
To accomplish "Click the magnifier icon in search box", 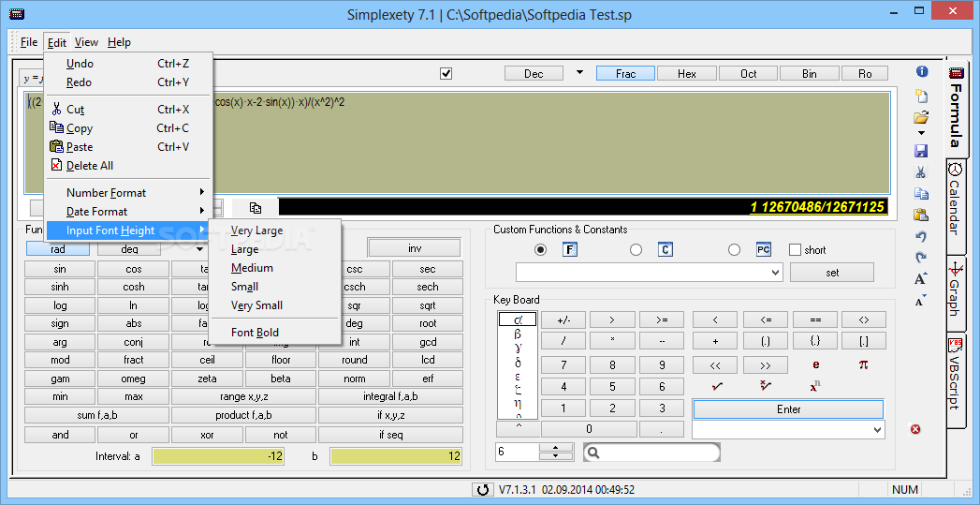I will 593,452.
